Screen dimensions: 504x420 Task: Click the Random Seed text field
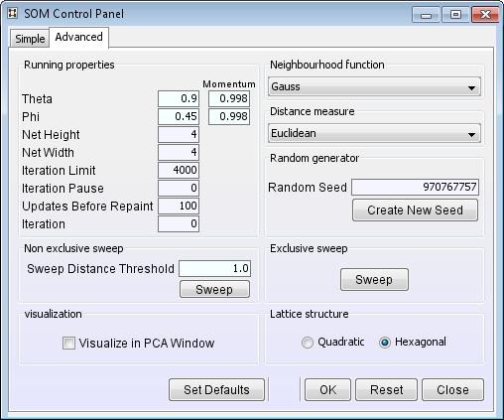click(415, 187)
